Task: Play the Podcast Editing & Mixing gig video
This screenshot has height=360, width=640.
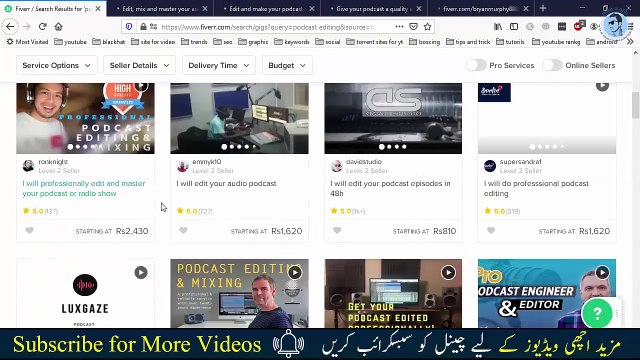Action: tap(295, 272)
